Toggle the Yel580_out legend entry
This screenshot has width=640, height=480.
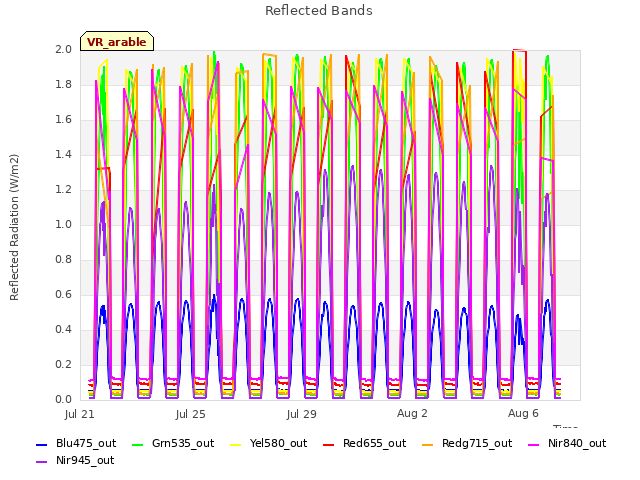tap(269, 444)
